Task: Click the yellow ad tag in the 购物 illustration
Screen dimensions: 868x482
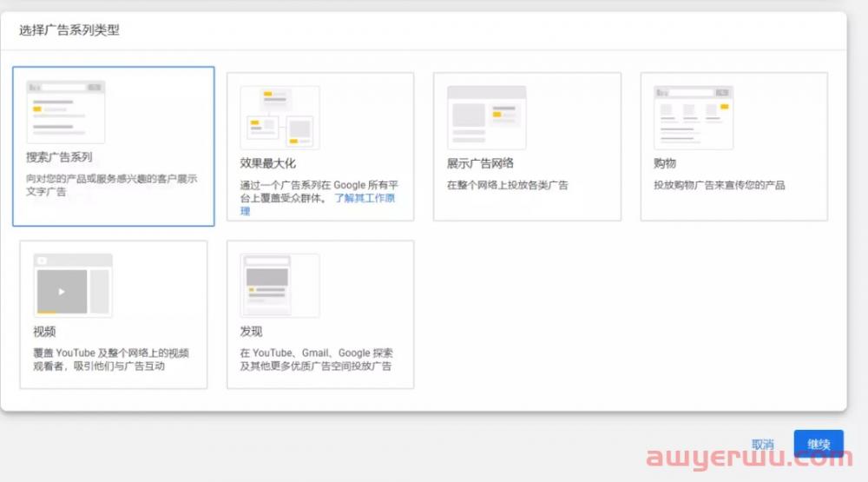Action: pyautogui.click(x=724, y=106)
